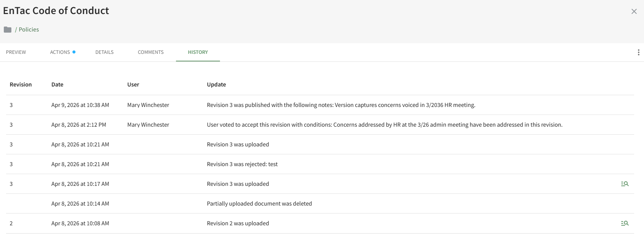Select the partially uploaded document deleted entry

(x=259, y=204)
